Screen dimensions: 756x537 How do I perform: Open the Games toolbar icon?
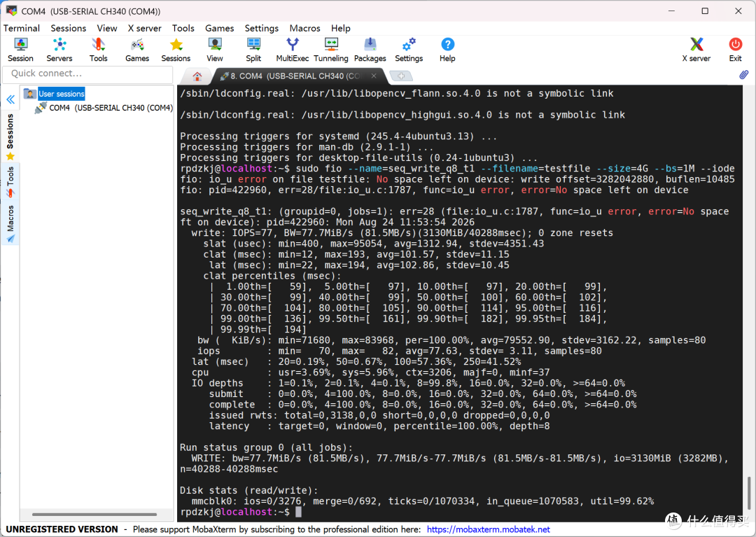tap(137, 50)
